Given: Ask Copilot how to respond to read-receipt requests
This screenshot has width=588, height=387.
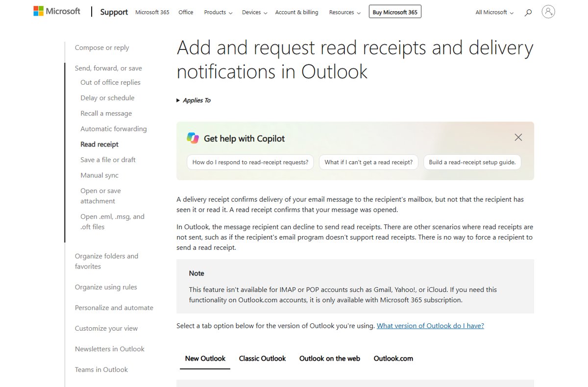Looking at the screenshot, I should (x=250, y=162).
